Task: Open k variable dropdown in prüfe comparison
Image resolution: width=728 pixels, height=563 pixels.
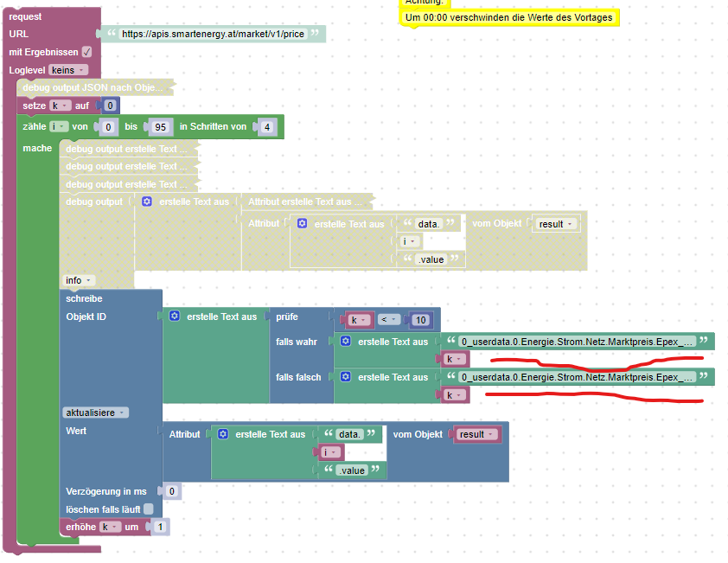Action: (x=360, y=320)
